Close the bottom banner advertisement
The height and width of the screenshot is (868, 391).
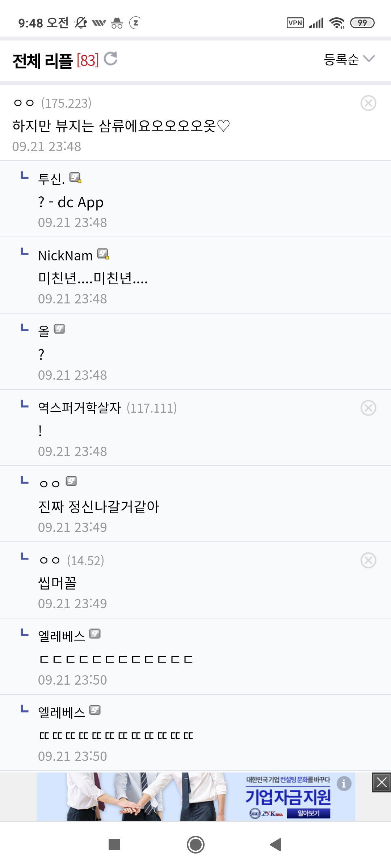(381, 783)
